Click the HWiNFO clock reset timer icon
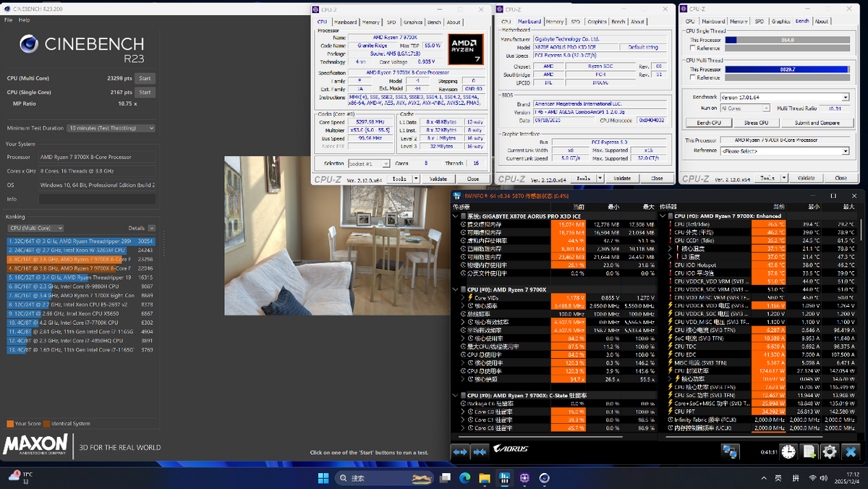Screen dimensions: 868x489 click(788, 451)
